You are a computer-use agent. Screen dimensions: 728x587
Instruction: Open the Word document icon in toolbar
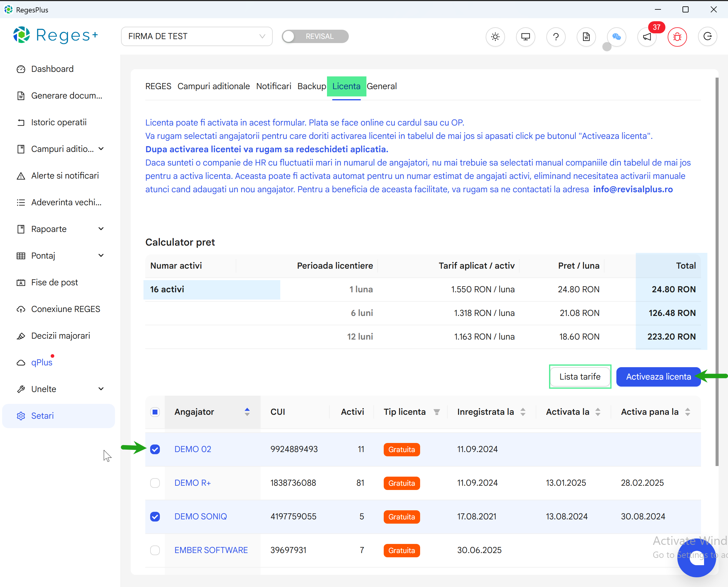click(x=586, y=37)
